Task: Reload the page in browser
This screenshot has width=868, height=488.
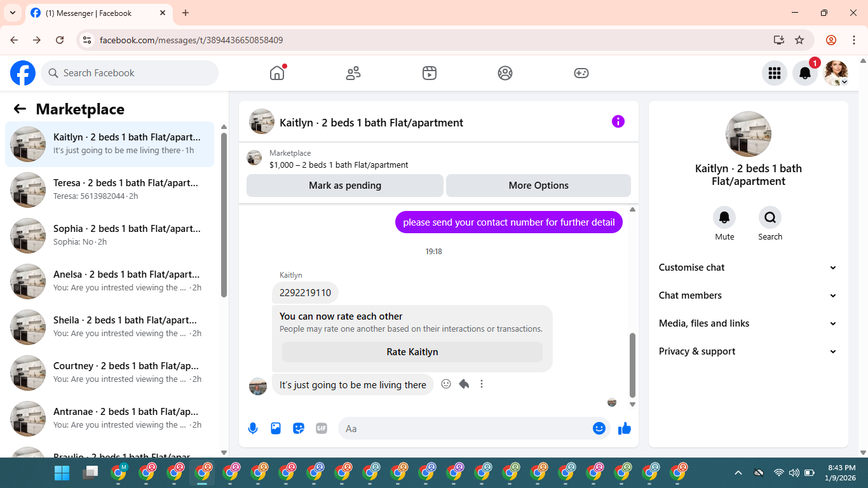Action: pyautogui.click(x=60, y=40)
